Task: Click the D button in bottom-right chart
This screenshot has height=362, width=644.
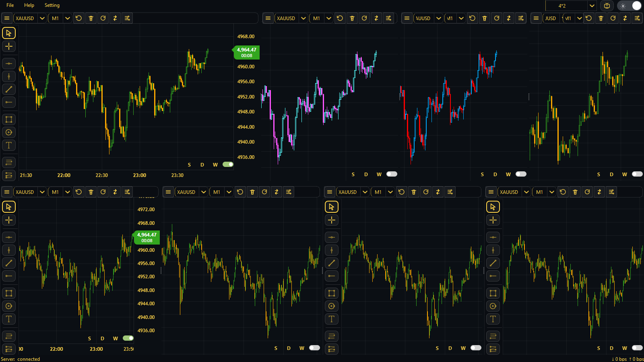Action: click(611, 348)
